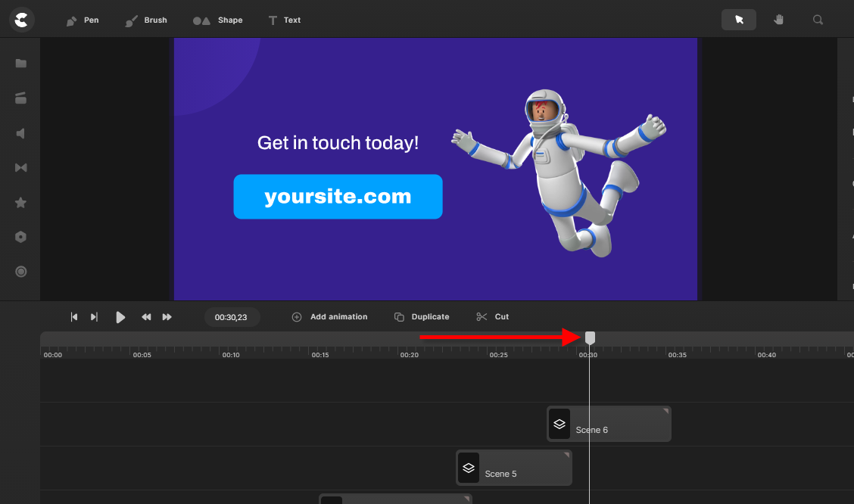
Task: Enable the hand pan tool
Action: pos(778,20)
